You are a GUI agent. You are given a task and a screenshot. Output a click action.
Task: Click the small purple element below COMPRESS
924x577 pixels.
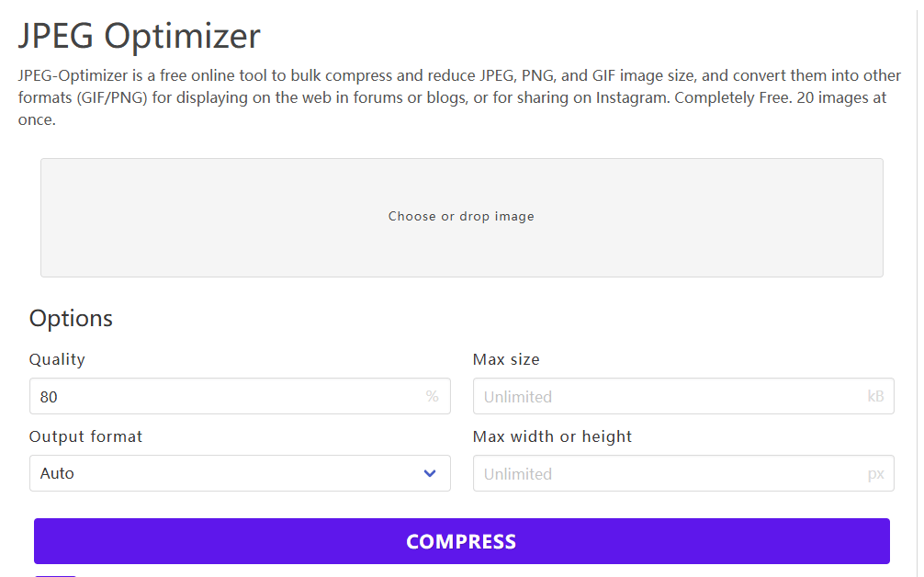pyautogui.click(x=55, y=574)
